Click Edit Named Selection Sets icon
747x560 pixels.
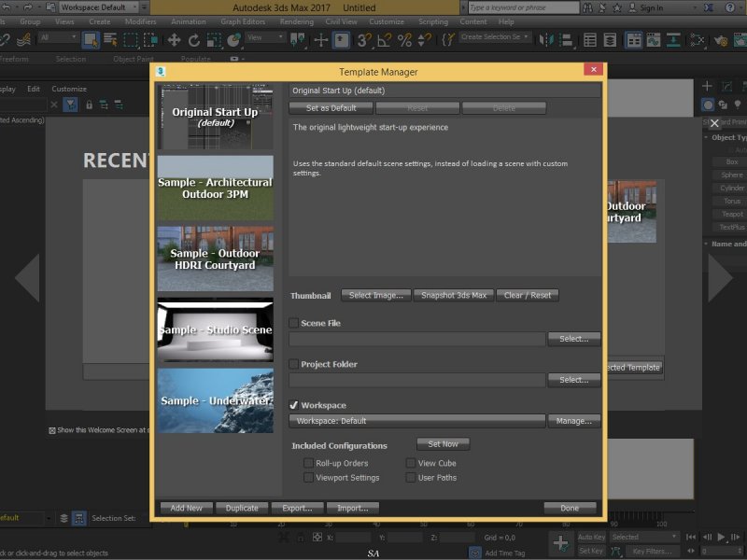(447, 40)
